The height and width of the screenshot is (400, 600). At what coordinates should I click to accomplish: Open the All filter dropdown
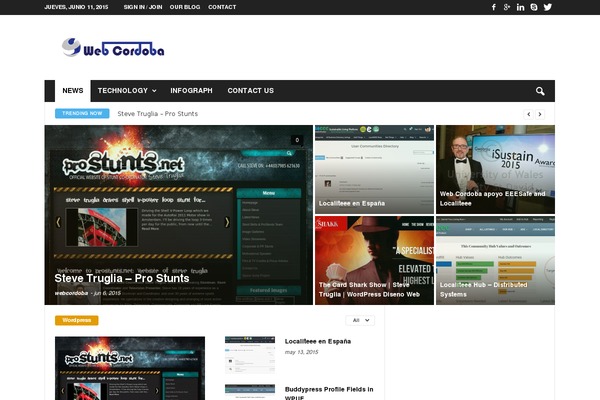(360, 320)
